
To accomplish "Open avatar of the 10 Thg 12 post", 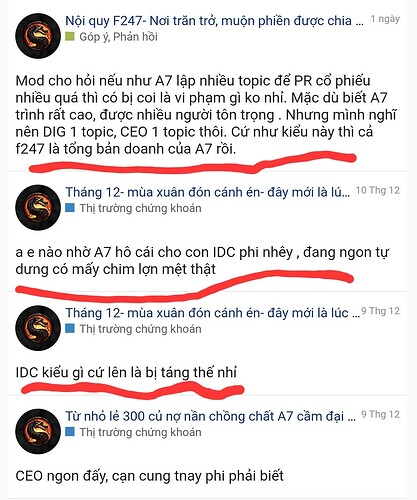I will coord(38,207).
